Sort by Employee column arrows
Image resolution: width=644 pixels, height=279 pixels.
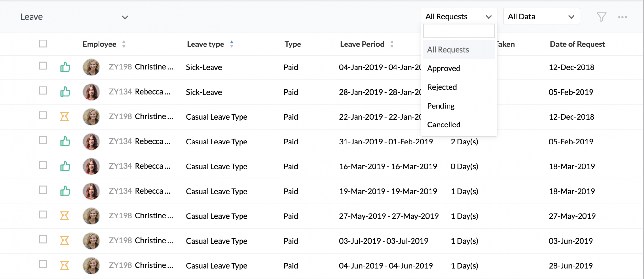pyautogui.click(x=124, y=44)
